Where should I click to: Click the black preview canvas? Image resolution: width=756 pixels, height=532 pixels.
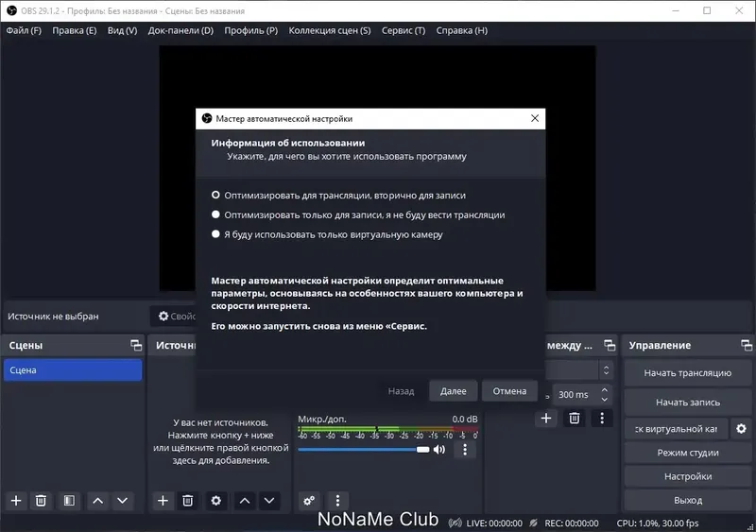point(377,77)
